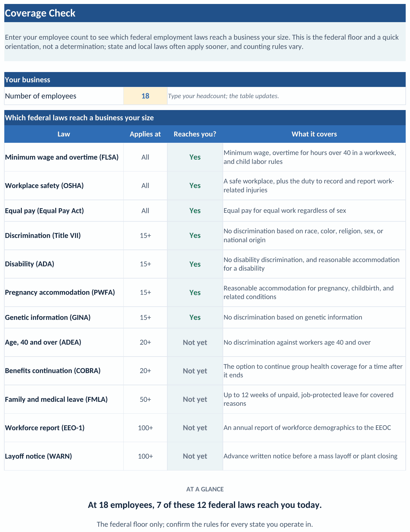
Task: Click the 'Yes' result in the Title VII row
Action: click(x=195, y=236)
